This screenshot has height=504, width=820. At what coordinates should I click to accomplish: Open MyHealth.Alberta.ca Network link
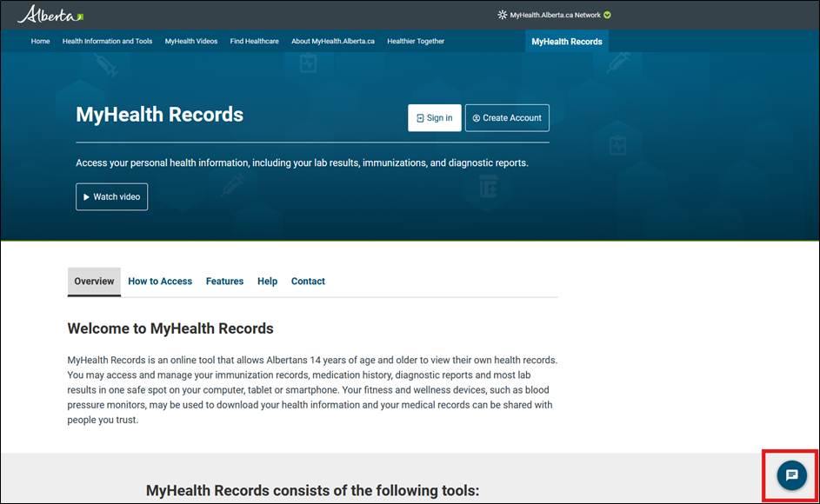pos(555,15)
